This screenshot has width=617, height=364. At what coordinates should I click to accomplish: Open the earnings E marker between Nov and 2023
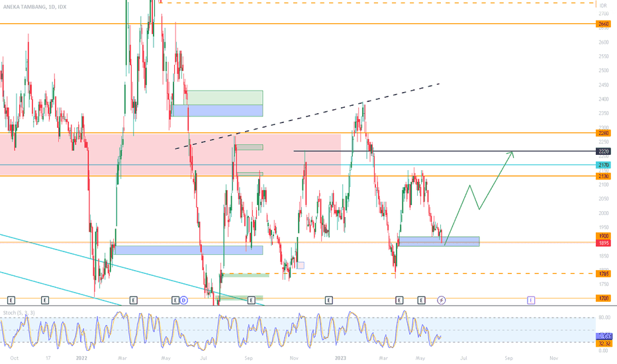(328, 300)
